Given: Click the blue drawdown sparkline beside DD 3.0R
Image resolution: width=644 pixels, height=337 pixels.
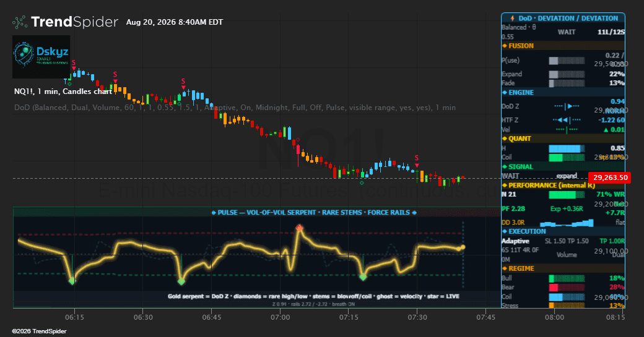Looking at the screenshot, I should pyautogui.click(x=567, y=223).
